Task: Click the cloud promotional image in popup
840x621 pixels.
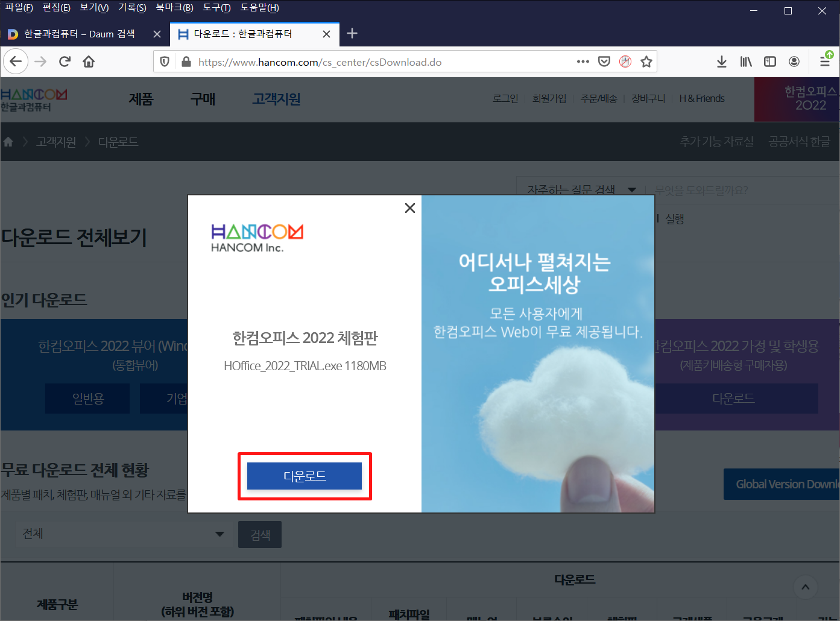Action: click(x=538, y=354)
